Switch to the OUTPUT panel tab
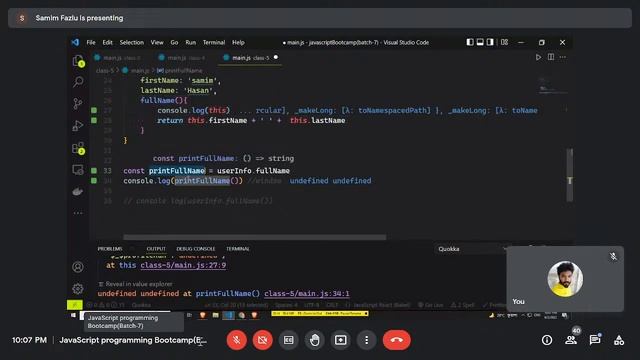This screenshot has width=640, height=360. click(x=156, y=249)
